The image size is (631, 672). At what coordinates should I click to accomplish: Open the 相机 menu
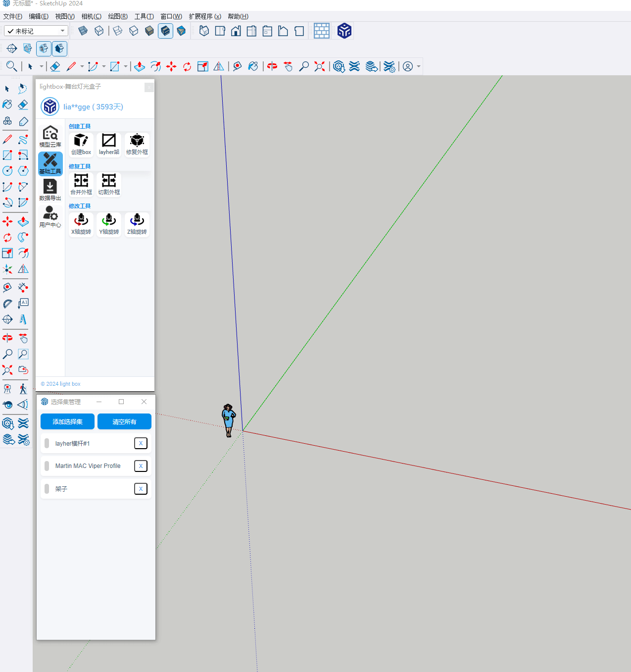coord(91,16)
